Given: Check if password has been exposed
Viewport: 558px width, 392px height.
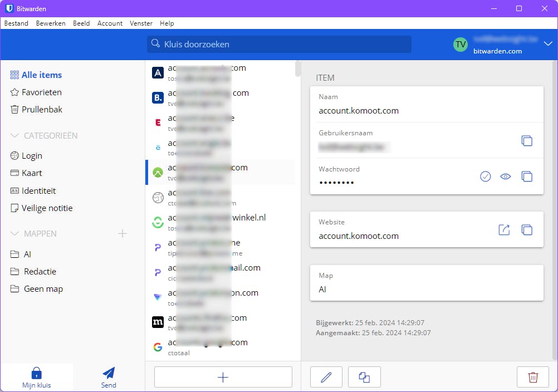Looking at the screenshot, I should pos(486,177).
